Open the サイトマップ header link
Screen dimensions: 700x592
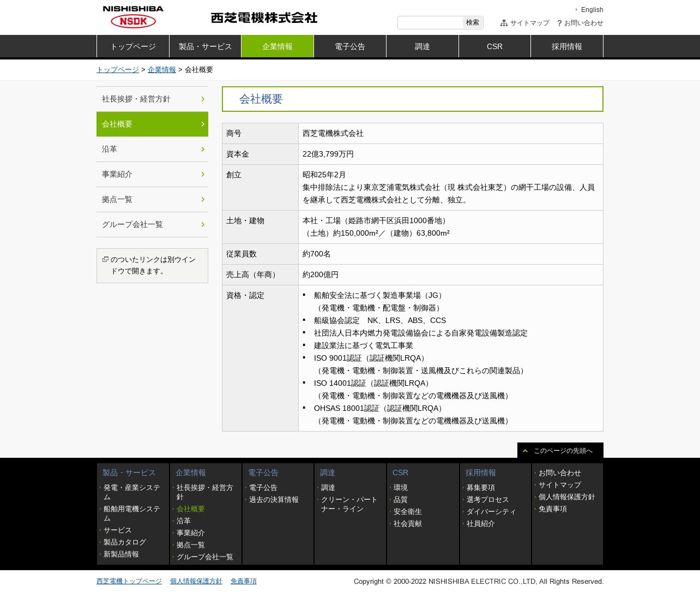[530, 23]
